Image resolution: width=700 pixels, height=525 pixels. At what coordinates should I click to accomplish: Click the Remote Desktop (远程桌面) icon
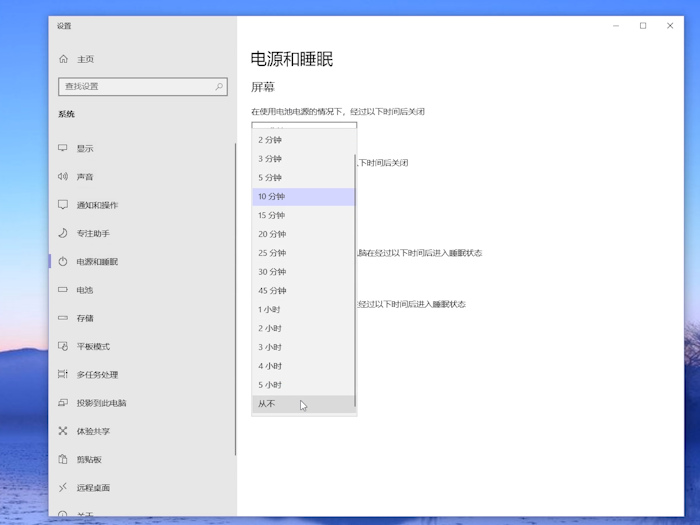click(63, 487)
